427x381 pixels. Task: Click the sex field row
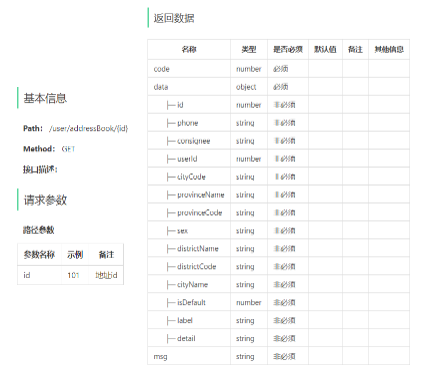coord(278,231)
